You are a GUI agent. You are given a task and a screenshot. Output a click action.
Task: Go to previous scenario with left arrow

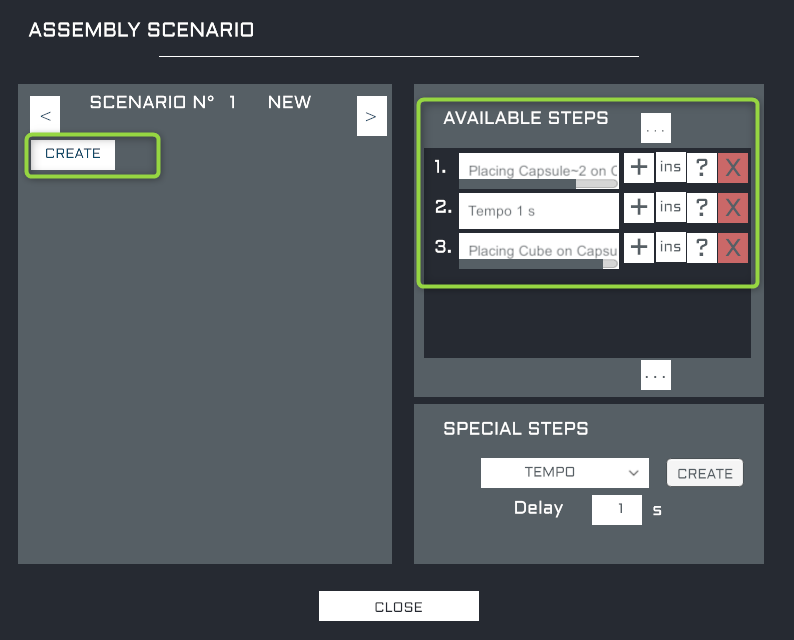pos(45,115)
